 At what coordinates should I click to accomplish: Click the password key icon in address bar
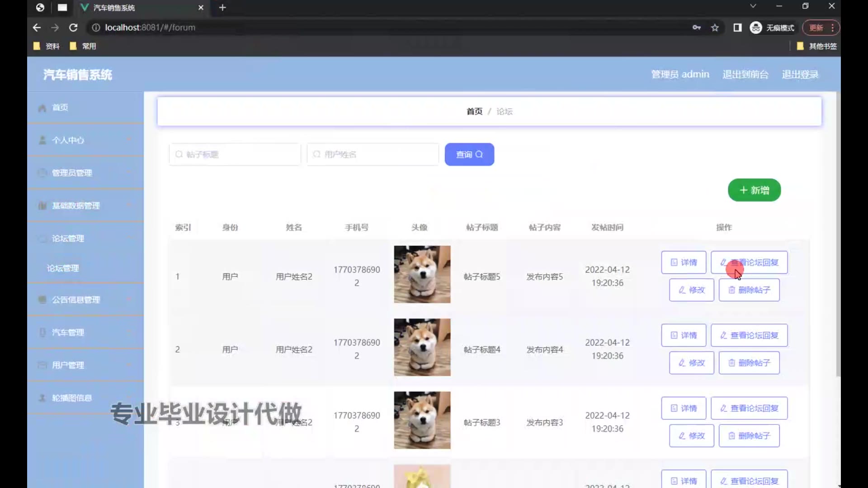click(697, 28)
